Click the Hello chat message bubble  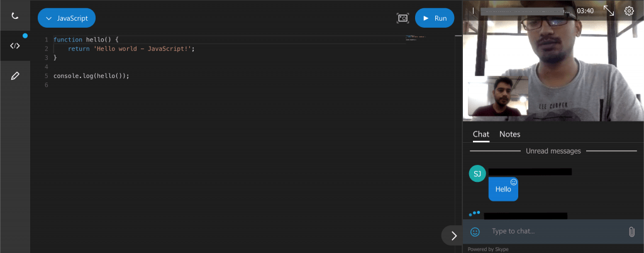click(x=503, y=189)
